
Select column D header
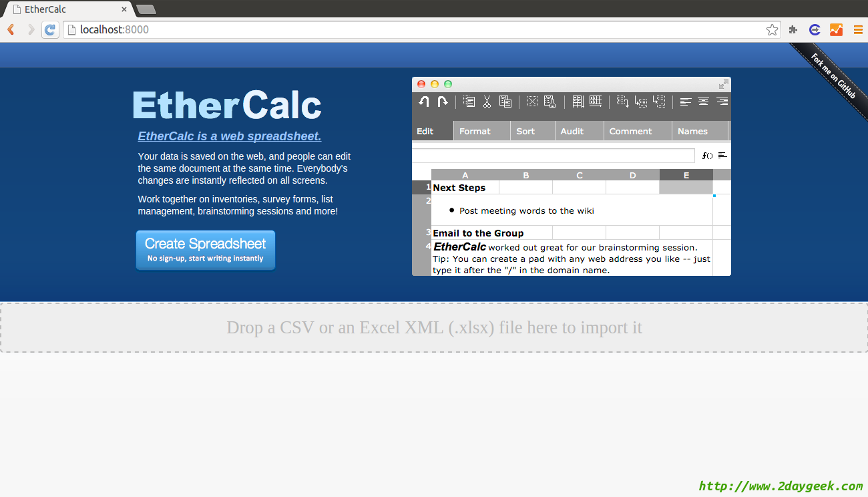click(x=633, y=175)
